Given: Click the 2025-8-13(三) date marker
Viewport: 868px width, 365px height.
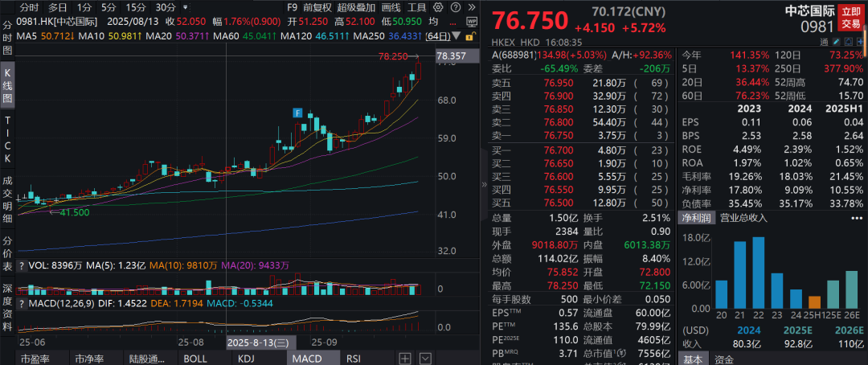Looking at the screenshot, I should (262, 342).
